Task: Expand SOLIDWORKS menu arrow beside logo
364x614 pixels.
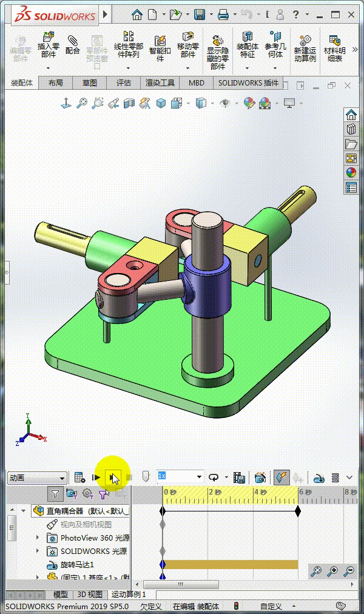Action: coord(105,15)
